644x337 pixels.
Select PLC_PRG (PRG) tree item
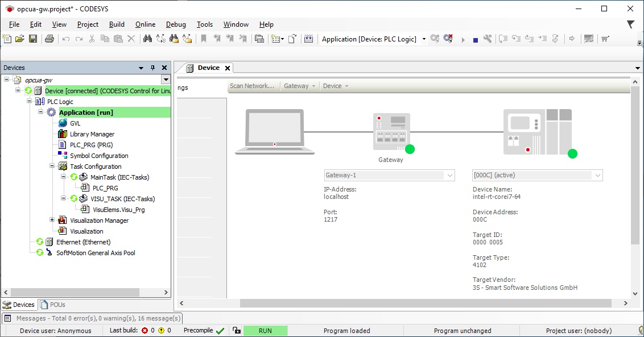pyautogui.click(x=91, y=145)
